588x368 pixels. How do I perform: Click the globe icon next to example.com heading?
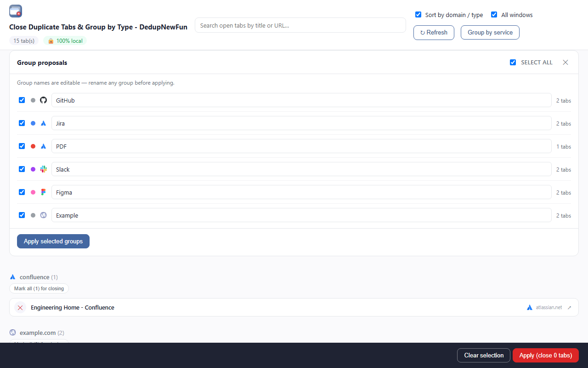(13, 332)
